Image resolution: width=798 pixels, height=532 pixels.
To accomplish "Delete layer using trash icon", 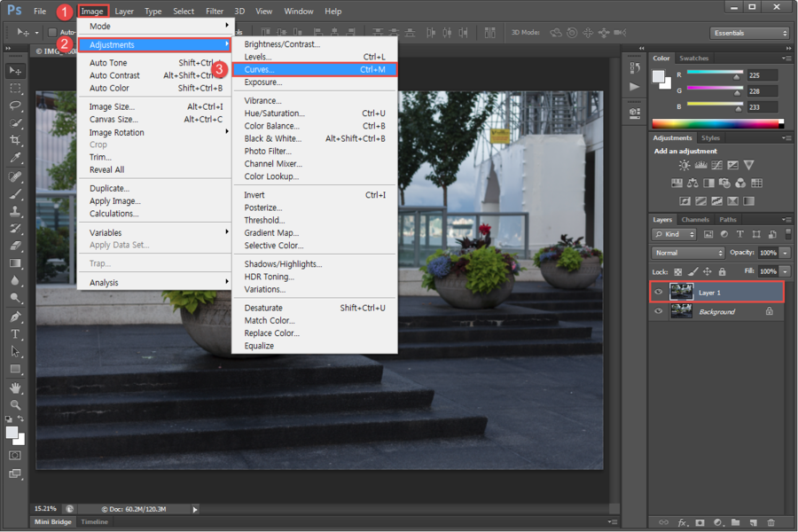I will pos(771,522).
